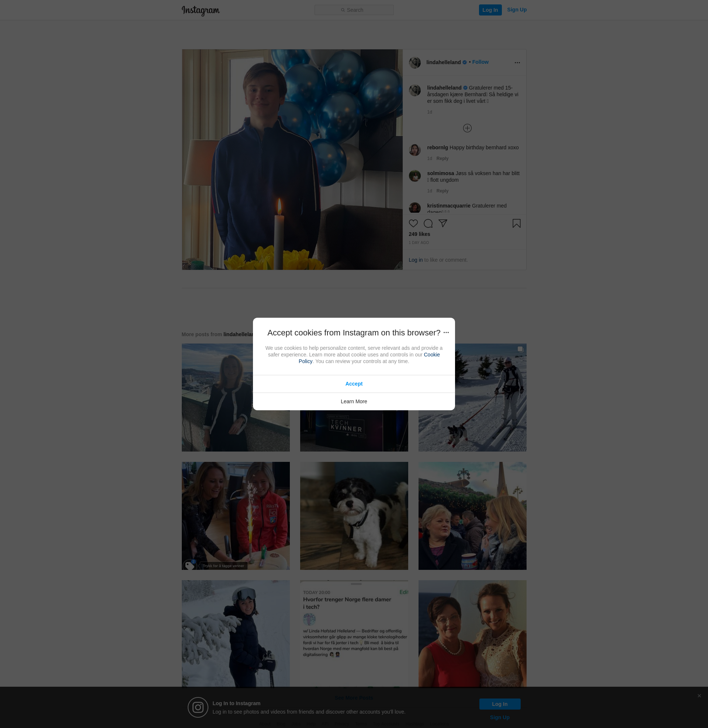Reply to solmimosa's comment
Viewport: 708px width, 728px height.
[442, 191]
